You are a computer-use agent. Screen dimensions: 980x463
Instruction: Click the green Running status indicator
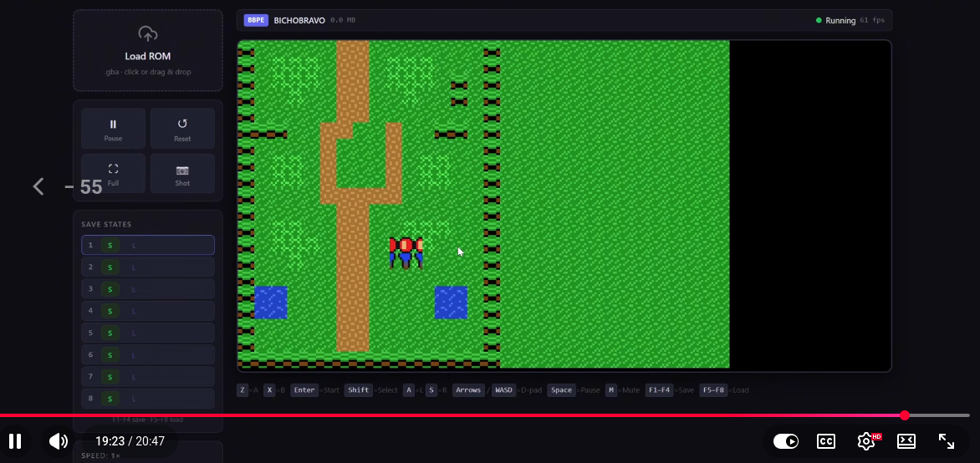[x=835, y=21]
